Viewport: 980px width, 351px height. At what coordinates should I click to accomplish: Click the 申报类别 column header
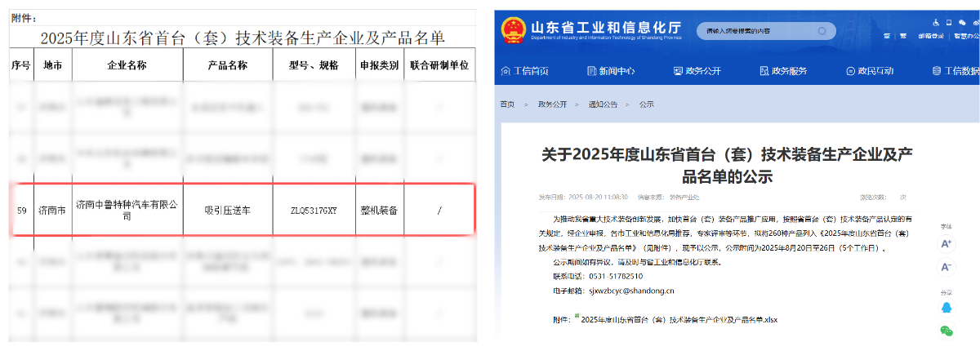tap(379, 64)
